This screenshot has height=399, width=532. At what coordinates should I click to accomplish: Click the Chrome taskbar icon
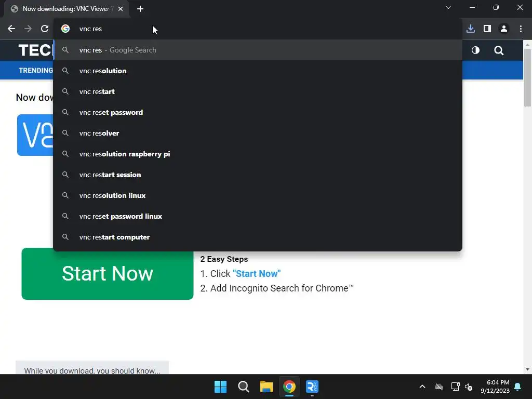coord(289,387)
